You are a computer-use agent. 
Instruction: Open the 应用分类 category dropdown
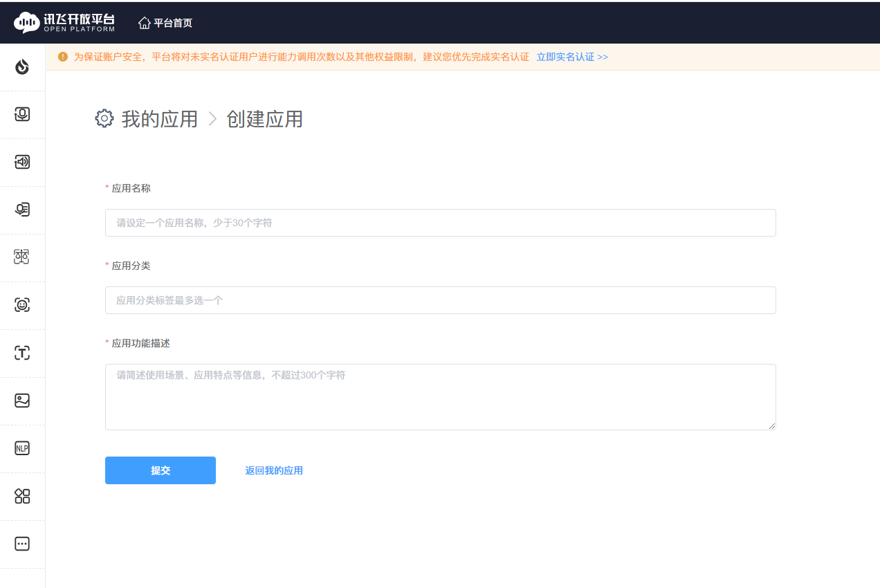click(440, 300)
